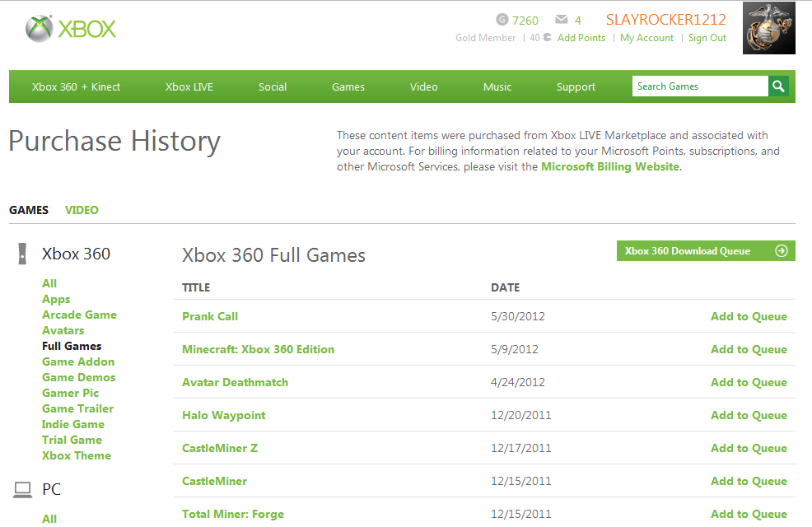
Task: Click the Sign Out link
Action: coord(707,38)
